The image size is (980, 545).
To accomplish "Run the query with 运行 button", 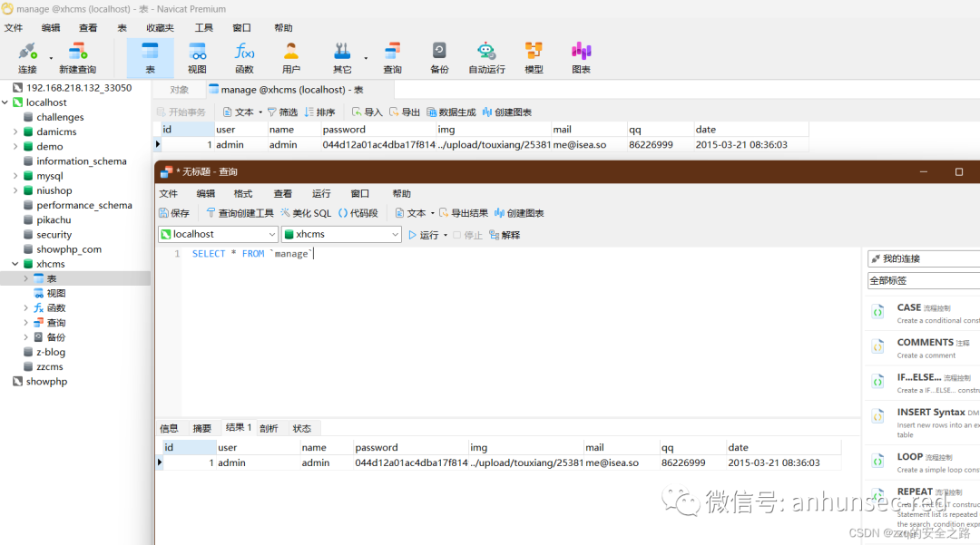I will point(423,236).
